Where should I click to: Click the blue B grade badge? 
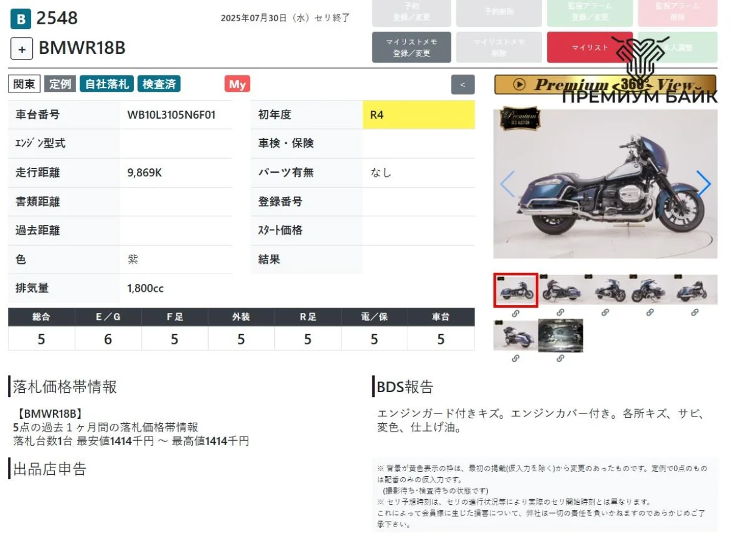tap(21, 19)
